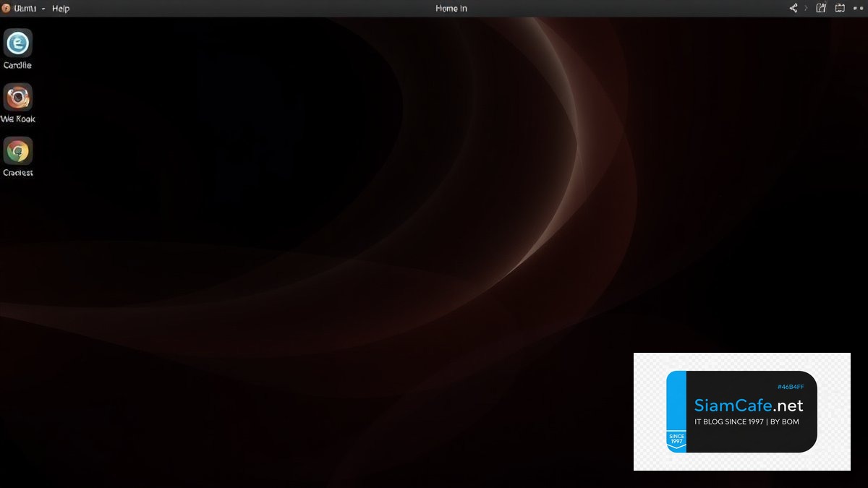This screenshot has height=488, width=868.
Task: Expand the dropdown arrow beside the Ubuntu menu
Action: 43,9
